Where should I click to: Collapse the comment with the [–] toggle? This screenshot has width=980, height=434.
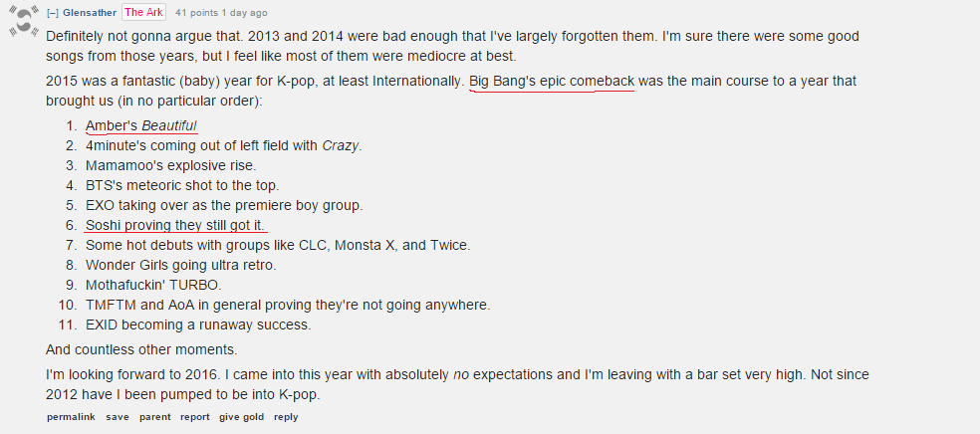[53, 13]
